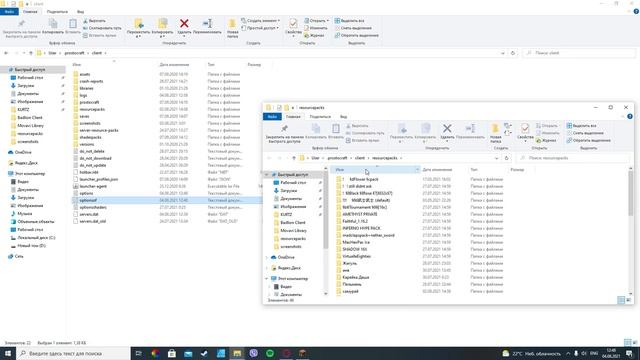Open New item dropdown in client window ribbon
Viewport: 640px width, 360px height.
(260, 20)
